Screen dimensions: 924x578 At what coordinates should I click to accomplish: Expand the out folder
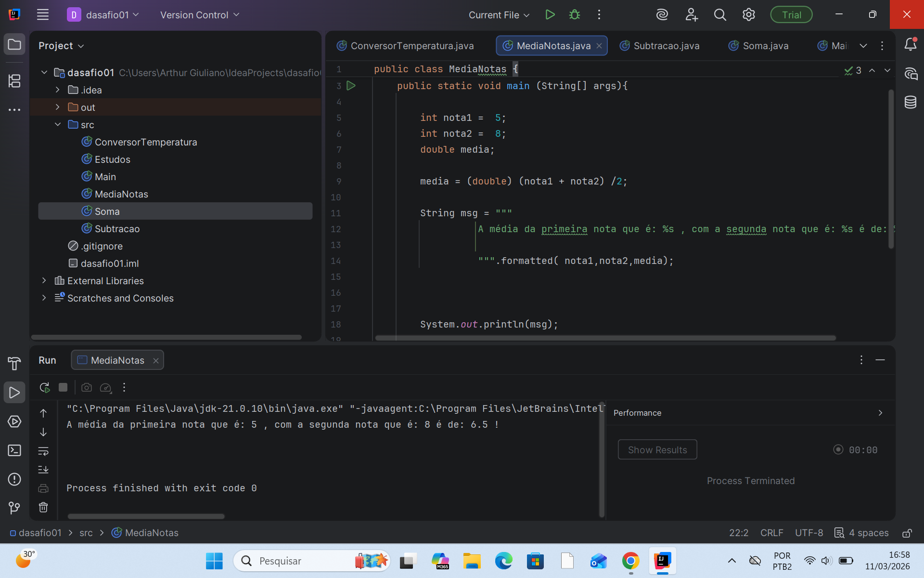[58, 107]
